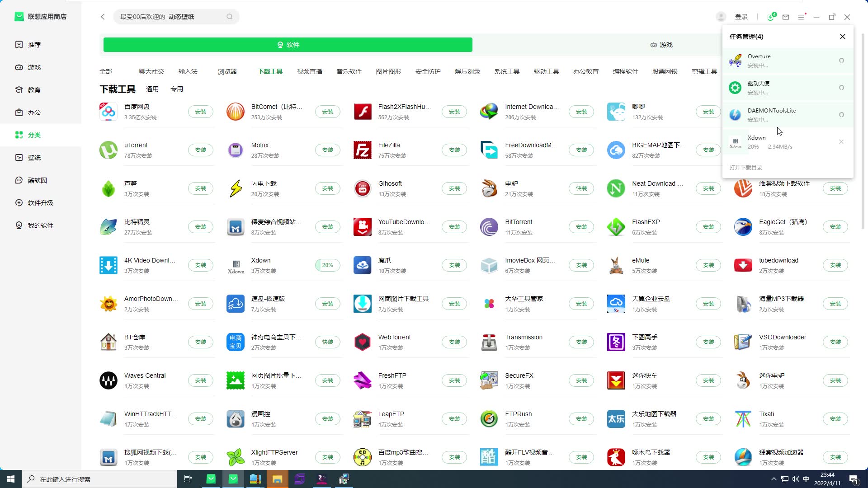Cancel the Xdown download task
868x488 pixels.
point(841,141)
